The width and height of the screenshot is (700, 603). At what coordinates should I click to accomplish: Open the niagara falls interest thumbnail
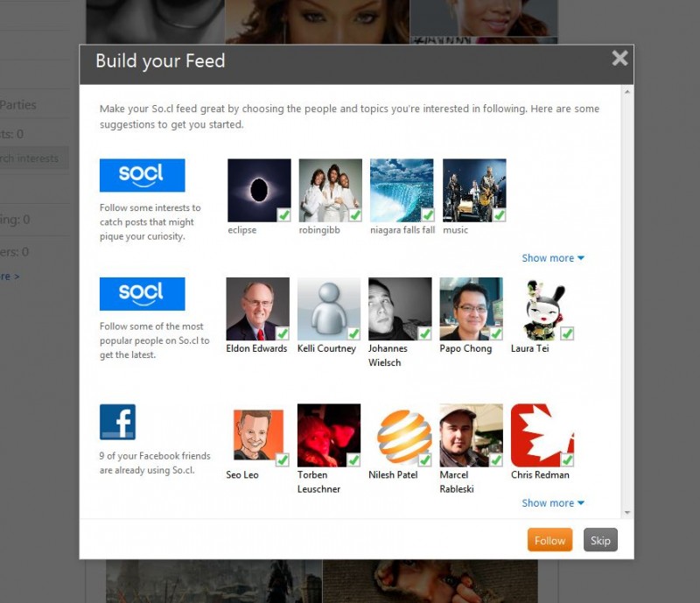(x=402, y=190)
